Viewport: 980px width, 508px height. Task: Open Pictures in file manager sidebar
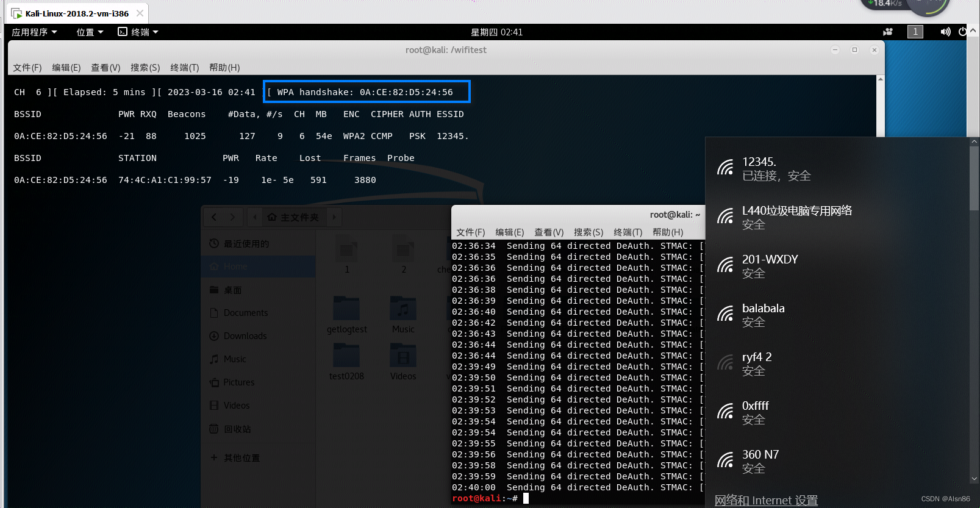259,382
